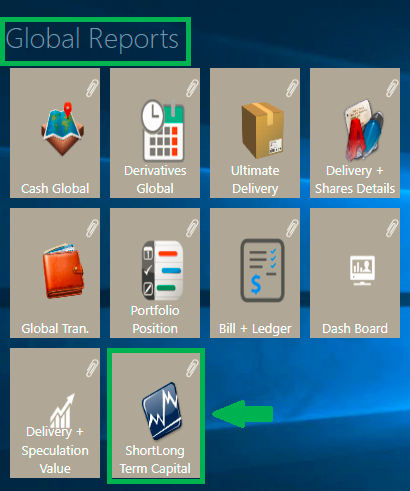Open the Dash Board monitor icon
The height and width of the screenshot is (491, 410).
pyautogui.click(x=362, y=270)
